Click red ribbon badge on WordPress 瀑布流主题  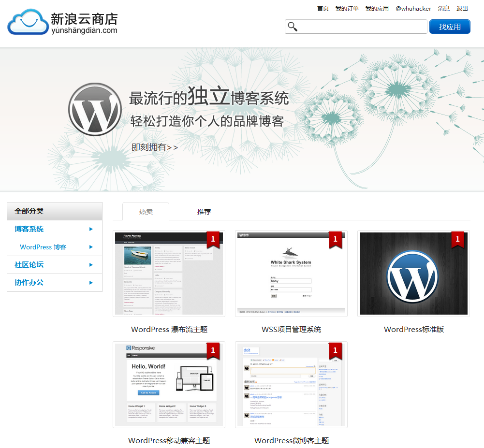pyautogui.click(x=213, y=240)
